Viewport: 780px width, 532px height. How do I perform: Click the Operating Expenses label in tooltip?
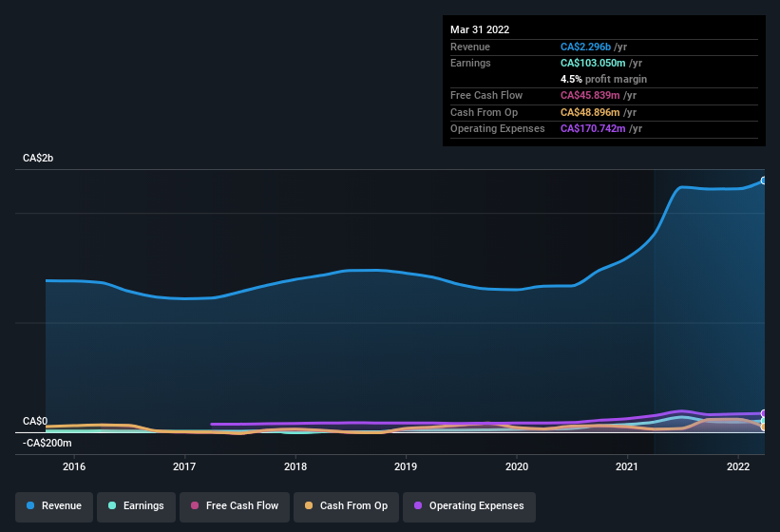[498, 129]
